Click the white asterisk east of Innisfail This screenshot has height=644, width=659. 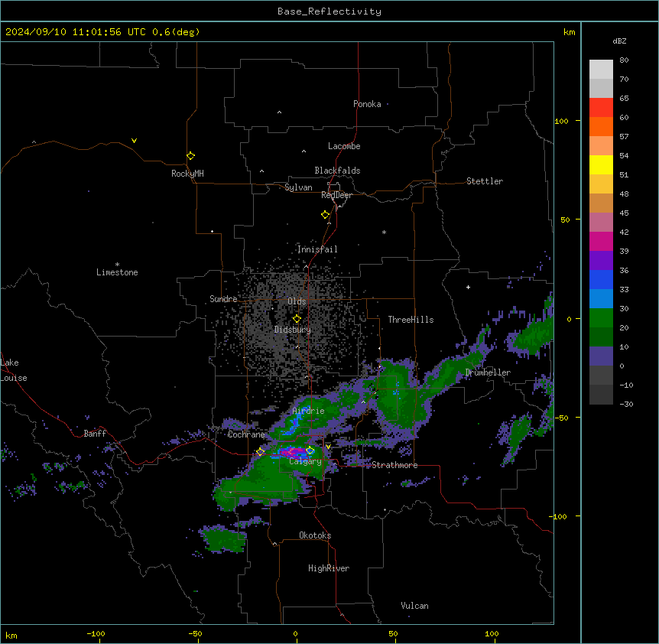pos(384,233)
